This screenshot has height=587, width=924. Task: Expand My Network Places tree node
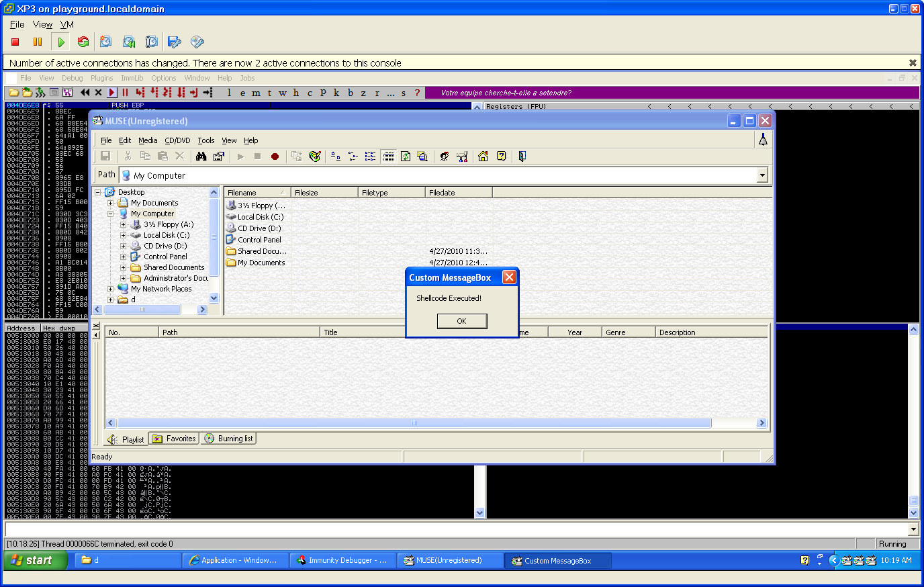coord(110,289)
